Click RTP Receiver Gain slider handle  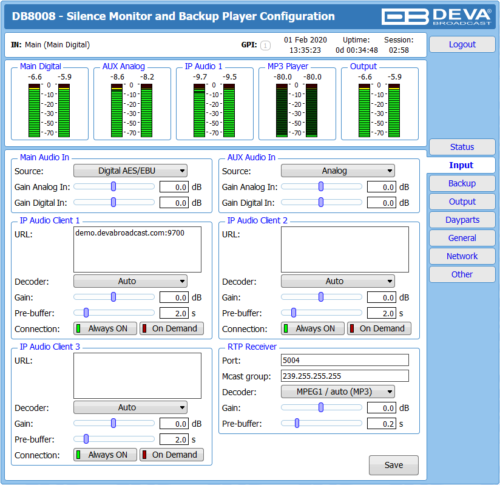pos(321,407)
